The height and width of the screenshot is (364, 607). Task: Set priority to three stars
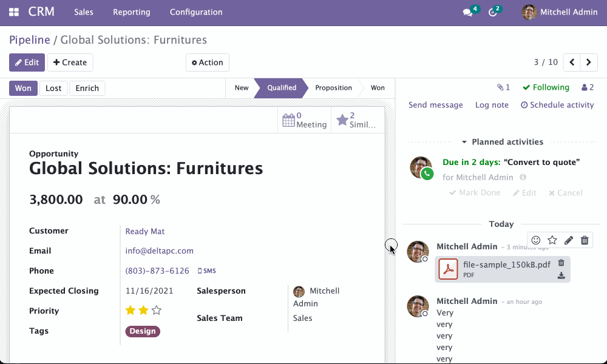click(x=157, y=311)
